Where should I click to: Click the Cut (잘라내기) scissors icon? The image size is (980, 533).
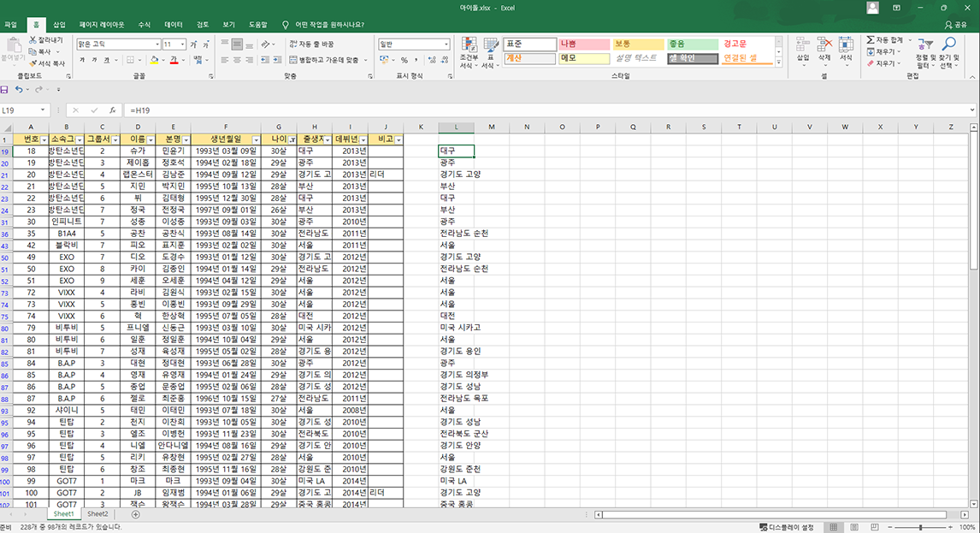tap(32, 40)
